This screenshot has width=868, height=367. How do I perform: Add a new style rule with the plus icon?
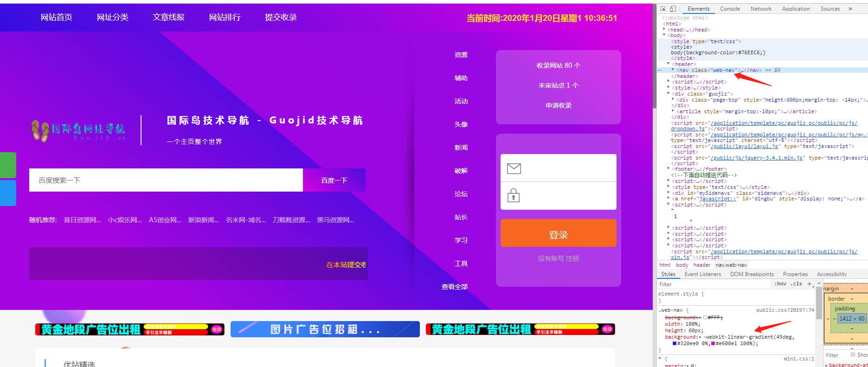[809, 284]
